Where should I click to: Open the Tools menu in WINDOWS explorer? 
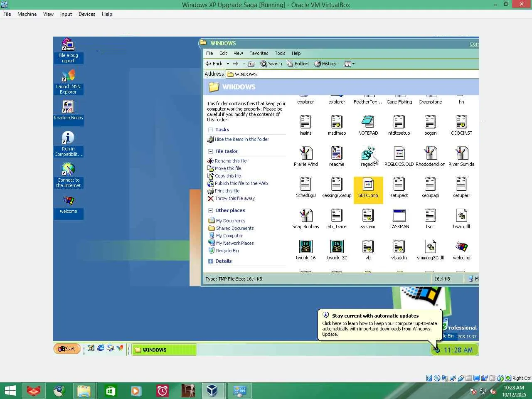coord(280,53)
